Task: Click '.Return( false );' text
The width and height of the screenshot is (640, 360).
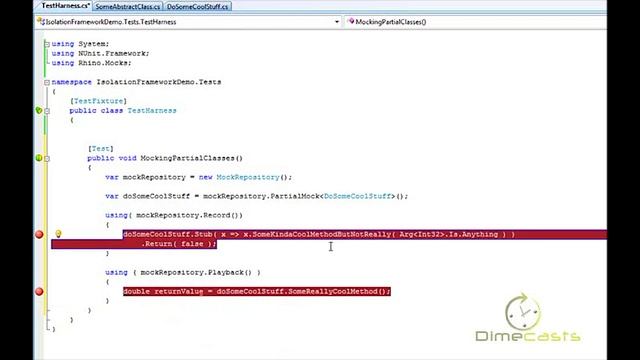Action: (x=179, y=244)
